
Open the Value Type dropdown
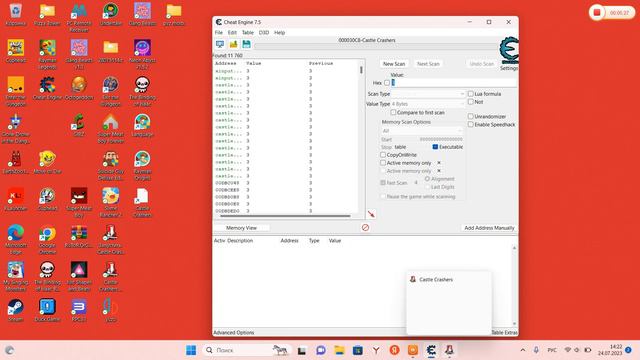point(428,104)
